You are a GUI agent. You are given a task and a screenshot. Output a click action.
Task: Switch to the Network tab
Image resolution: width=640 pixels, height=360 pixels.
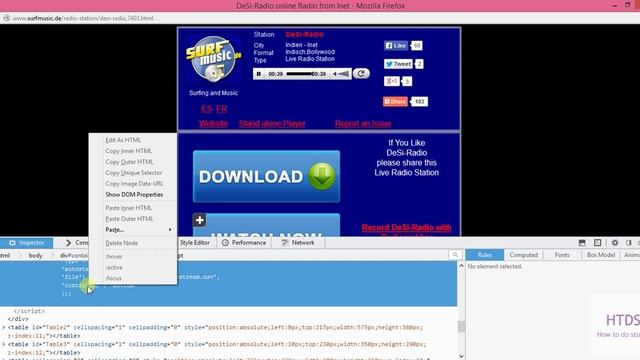(x=298, y=243)
